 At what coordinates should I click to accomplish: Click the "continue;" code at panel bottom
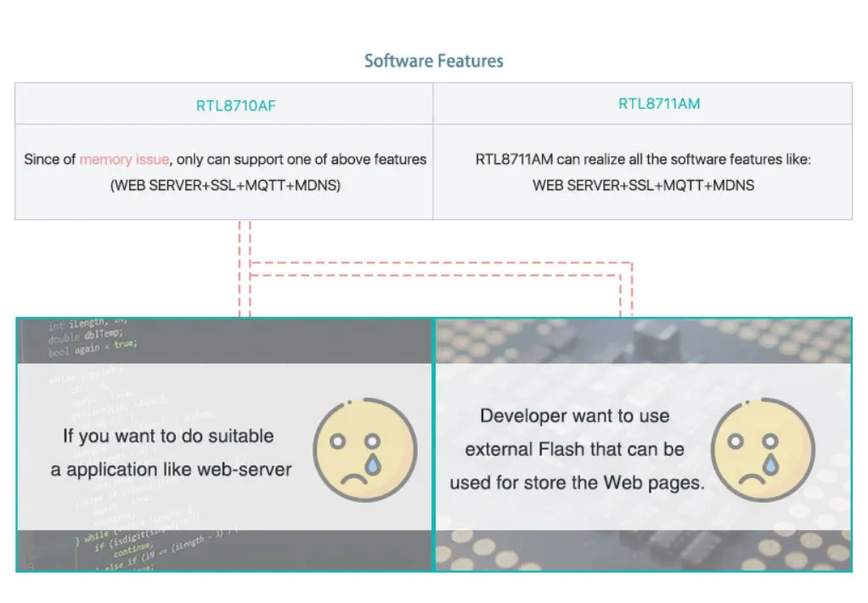(133, 549)
